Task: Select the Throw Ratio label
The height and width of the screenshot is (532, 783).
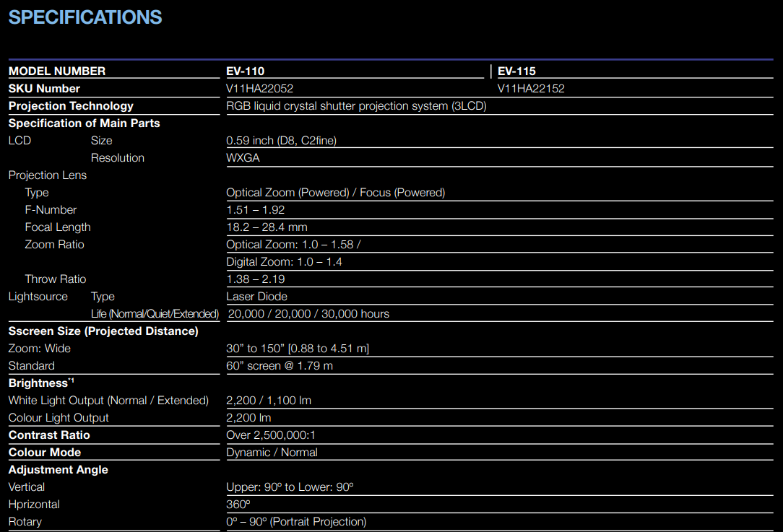Action: tap(56, 279)
